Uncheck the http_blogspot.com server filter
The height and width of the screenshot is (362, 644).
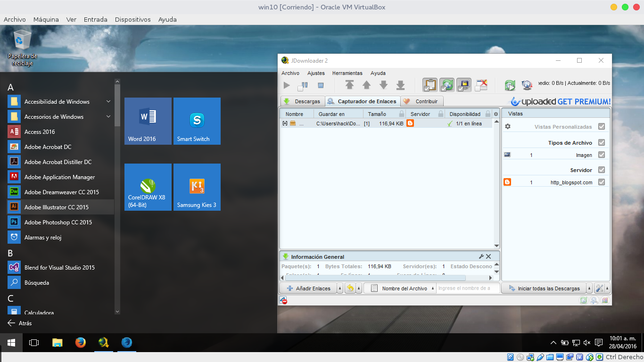(601, 182)
